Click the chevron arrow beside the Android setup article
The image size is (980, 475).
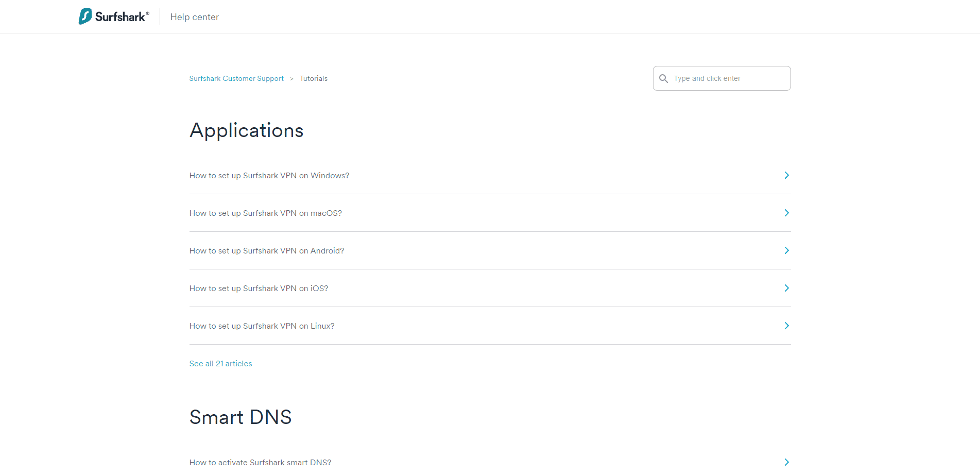pos(786,250)
